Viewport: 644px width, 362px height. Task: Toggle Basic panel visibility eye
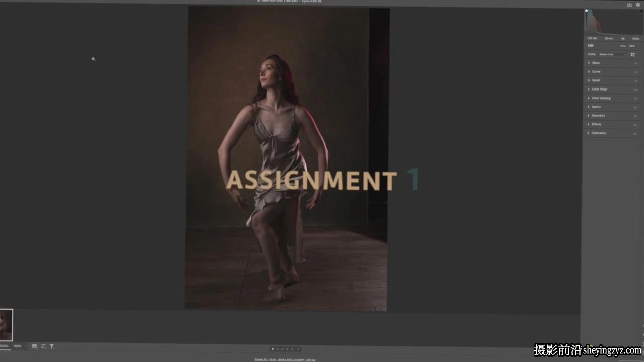point(636,63)
